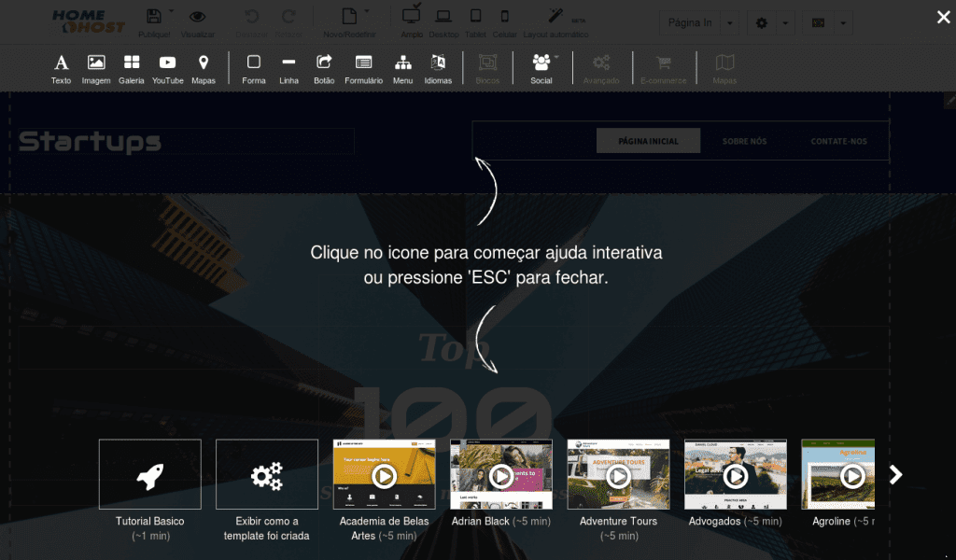Expand the arrow beside Página In

click(x=730, y=23)
